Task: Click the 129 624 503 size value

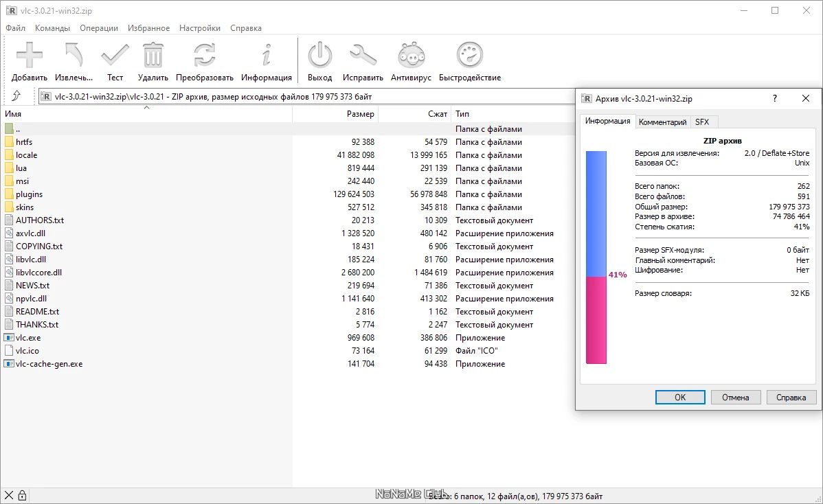Action: coord(354,194)
